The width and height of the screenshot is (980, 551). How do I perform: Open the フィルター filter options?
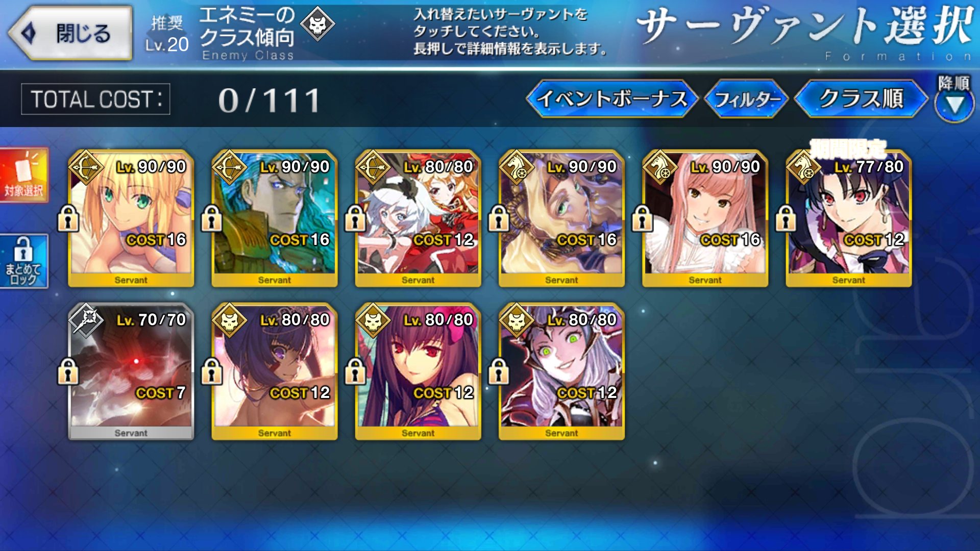(x=747, y=98)
